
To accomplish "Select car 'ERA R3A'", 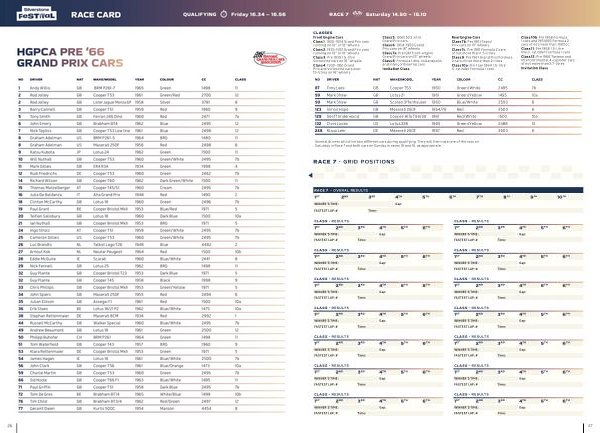I will [x=101, y=166].
